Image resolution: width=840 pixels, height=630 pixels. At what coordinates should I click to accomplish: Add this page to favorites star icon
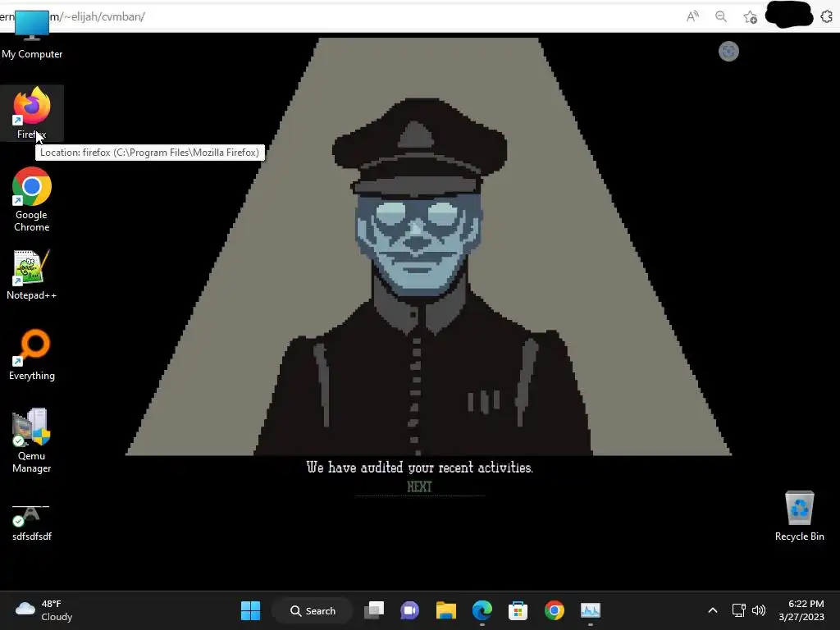pos(750,17)
